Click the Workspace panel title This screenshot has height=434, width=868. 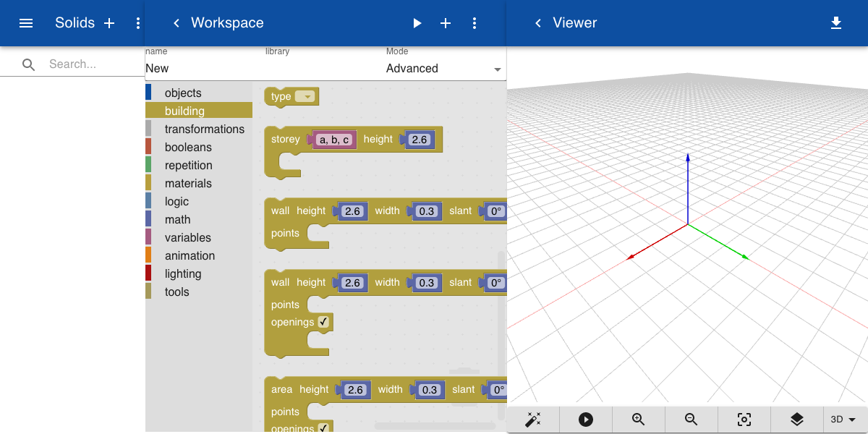pyautogui.click(x=227, y=23)
